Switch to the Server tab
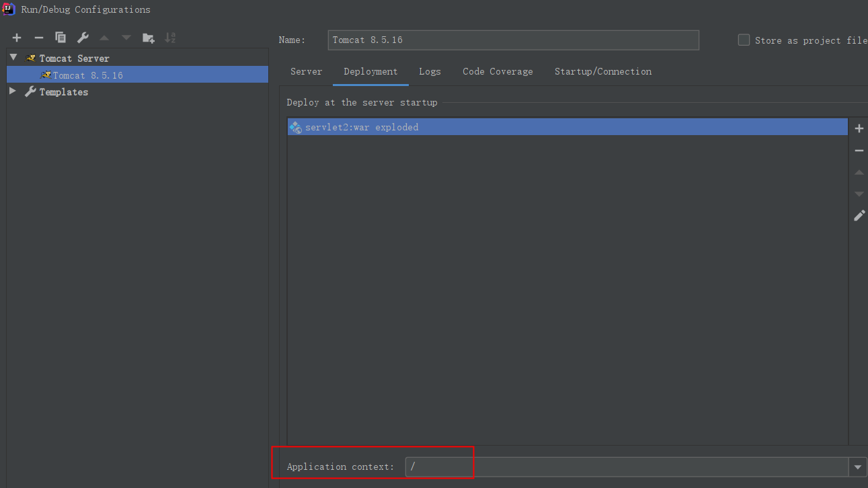The width and height of the screenshot is (868, 488). point(306,71)
